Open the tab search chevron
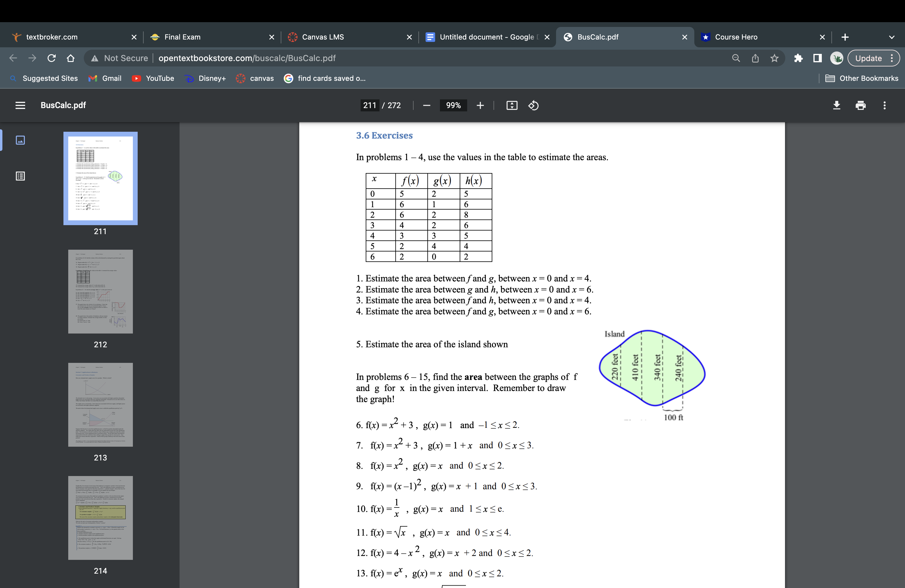Viewport: 905px width, 588px height. click(891, 37)
